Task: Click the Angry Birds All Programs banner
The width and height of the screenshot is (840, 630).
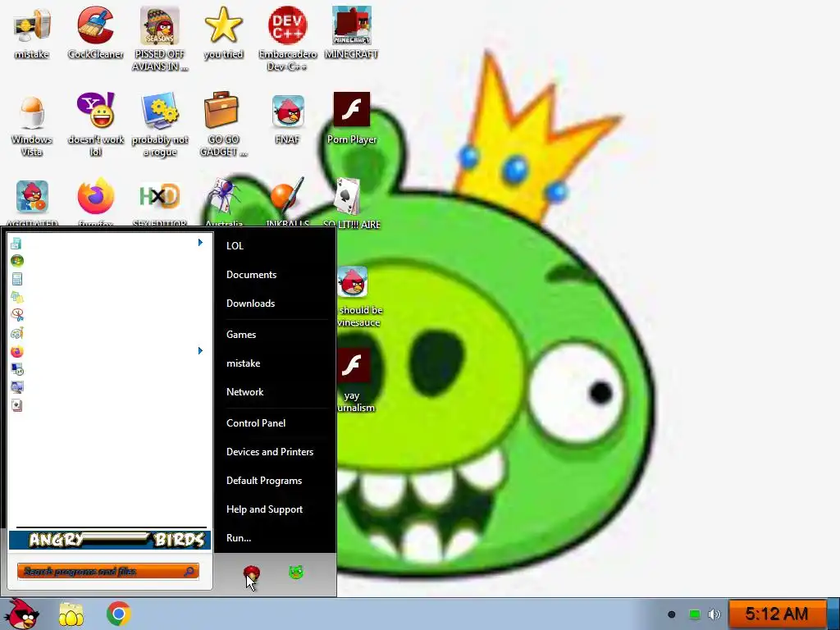Action: tap(110, 540)
